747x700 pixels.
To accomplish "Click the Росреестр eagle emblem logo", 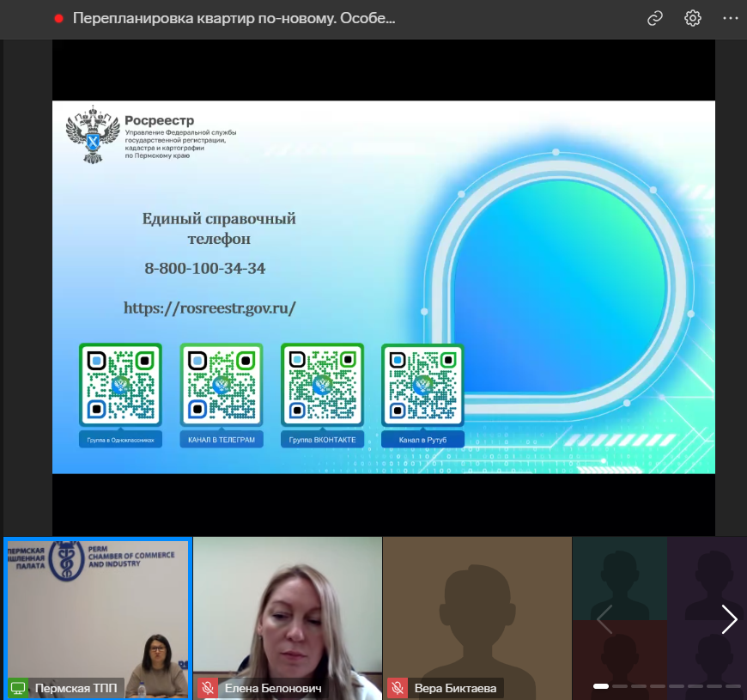I will pos(93,134).
